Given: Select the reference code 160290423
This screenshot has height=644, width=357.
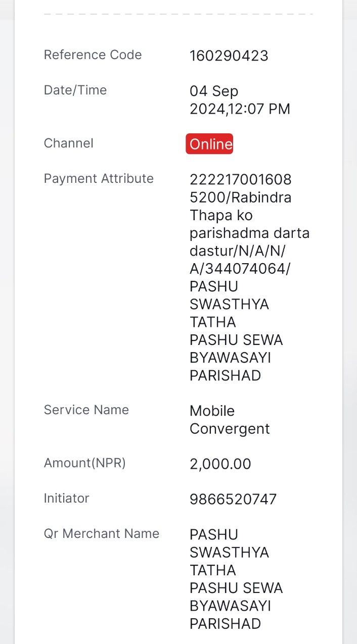Looking at the screenshot, I should tap(229, 56).
